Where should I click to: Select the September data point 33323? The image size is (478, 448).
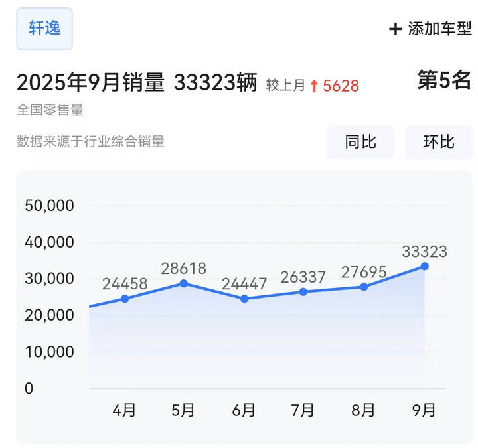click(425, 267)
